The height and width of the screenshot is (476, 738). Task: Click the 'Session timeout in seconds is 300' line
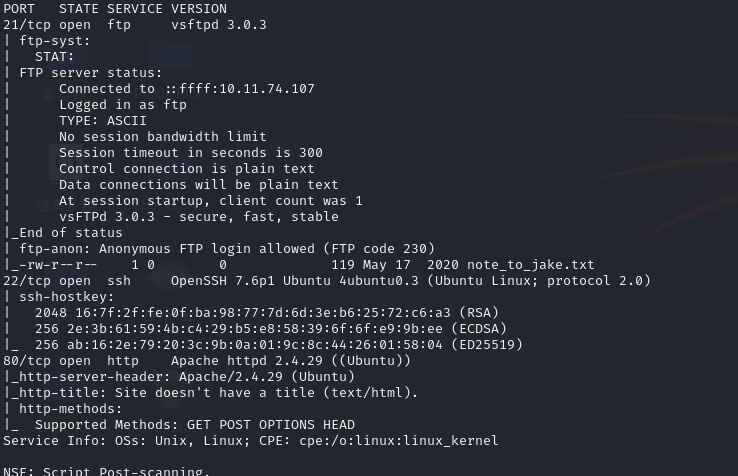point(190,153)
